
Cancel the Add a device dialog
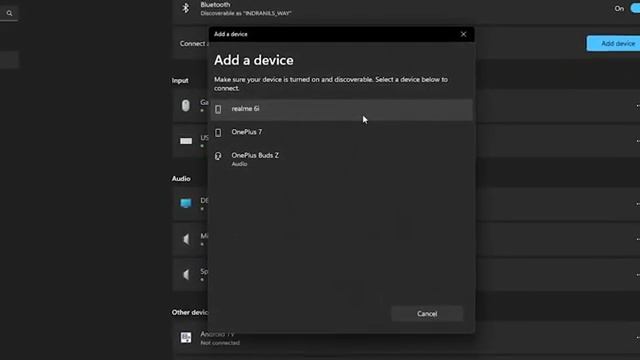click(x=427, y=313)
